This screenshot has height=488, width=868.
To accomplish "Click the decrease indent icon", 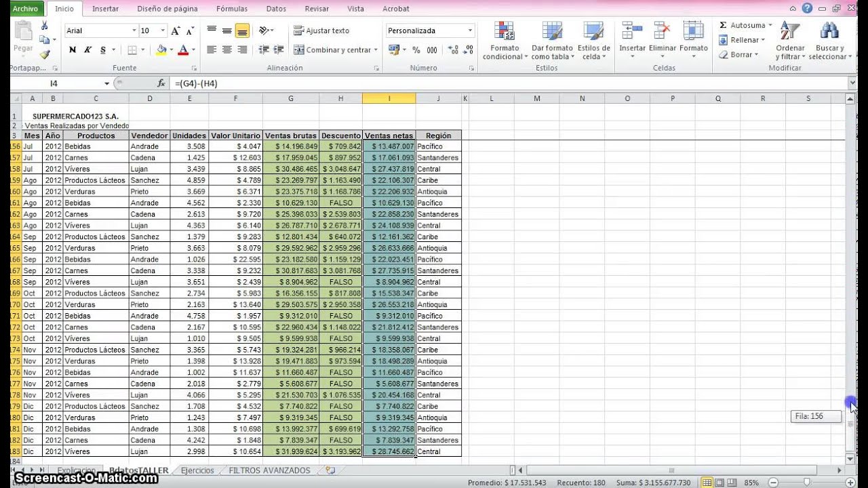I will 263,49.
